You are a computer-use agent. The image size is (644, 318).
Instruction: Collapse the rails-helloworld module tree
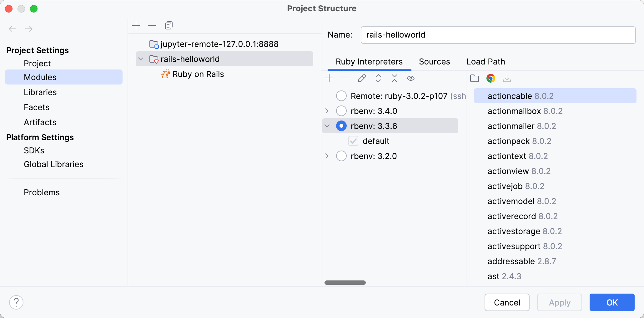coord(141,59)
